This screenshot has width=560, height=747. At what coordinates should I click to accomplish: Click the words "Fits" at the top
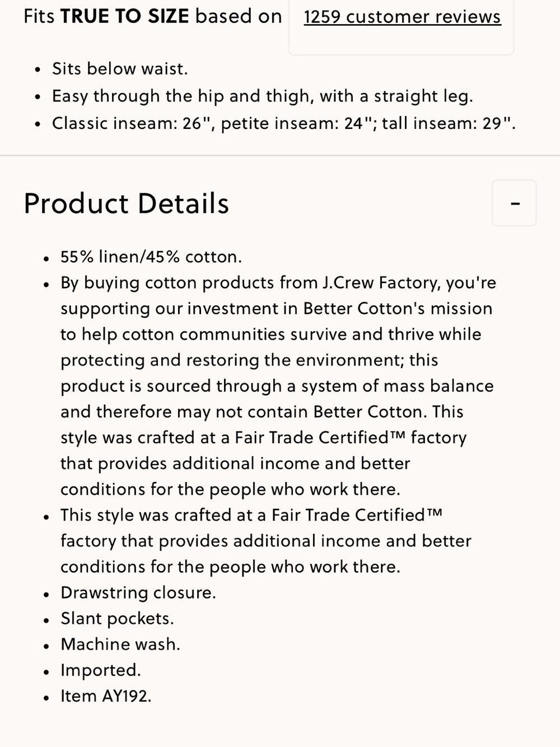point(39,16)
